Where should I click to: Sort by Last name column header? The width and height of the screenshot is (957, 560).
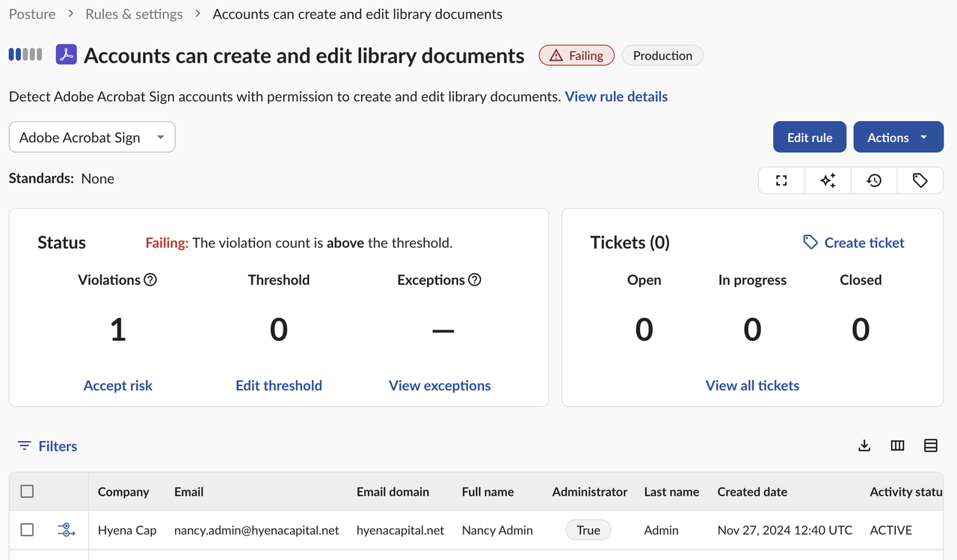pyautogui.click(x=671, y=491)
